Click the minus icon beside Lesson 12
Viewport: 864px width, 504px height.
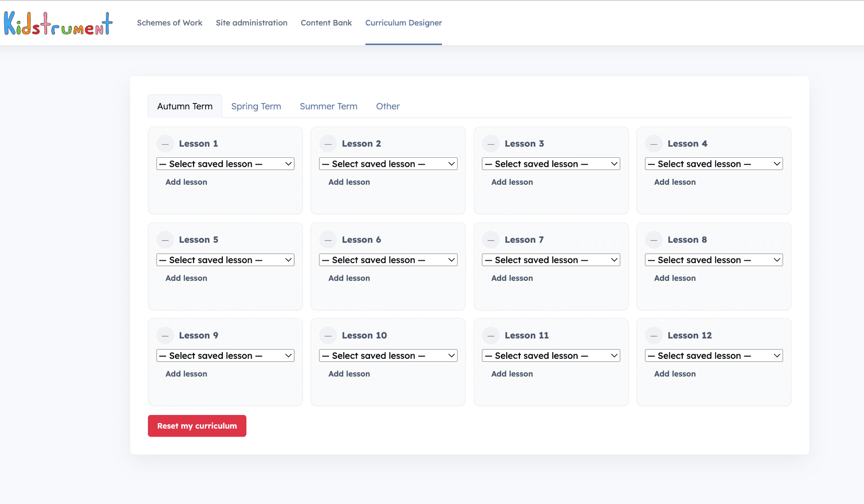click(x=654, y=336)
